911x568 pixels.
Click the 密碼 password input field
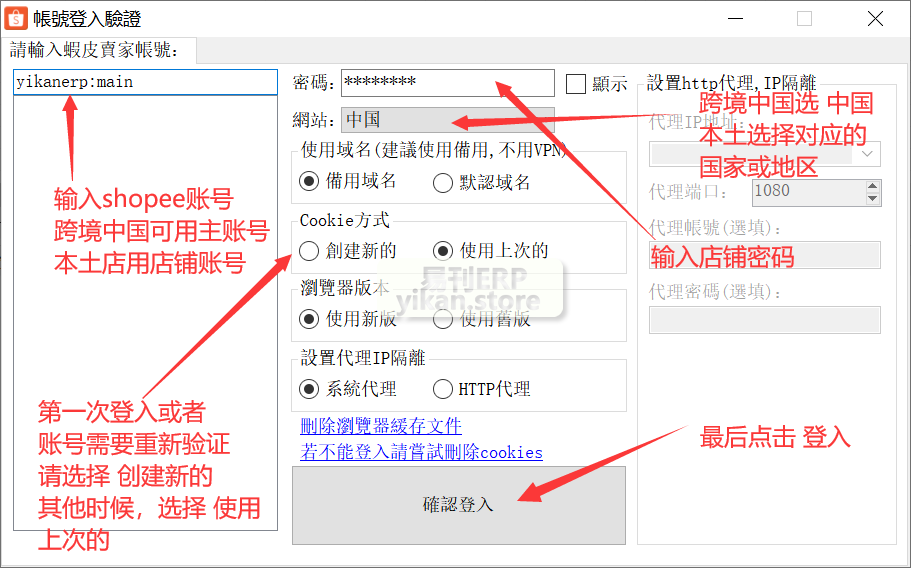coord(447,83)
